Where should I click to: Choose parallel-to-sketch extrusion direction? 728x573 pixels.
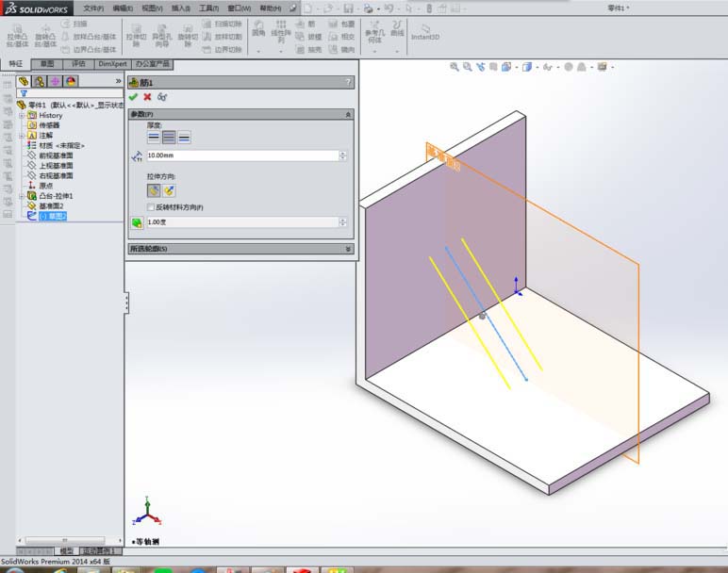pos(154,190)
